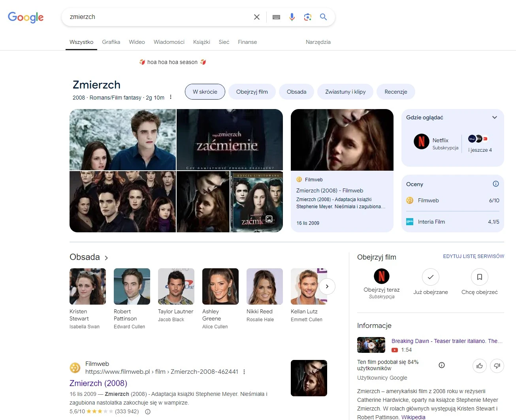Click small Filmweb icon in featured card
This screenshot has height=420, width=516.
pos(299,179)
